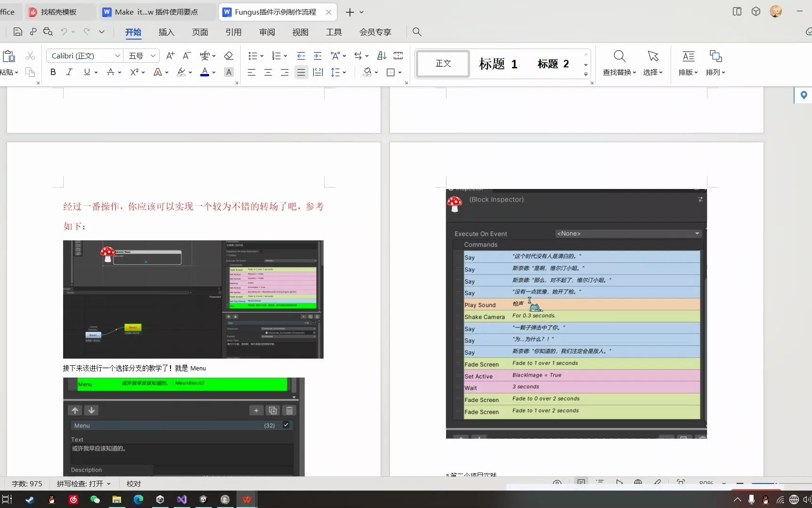Open Find and Replace tool
Viewport: 812px width, 508px height.
619,63
